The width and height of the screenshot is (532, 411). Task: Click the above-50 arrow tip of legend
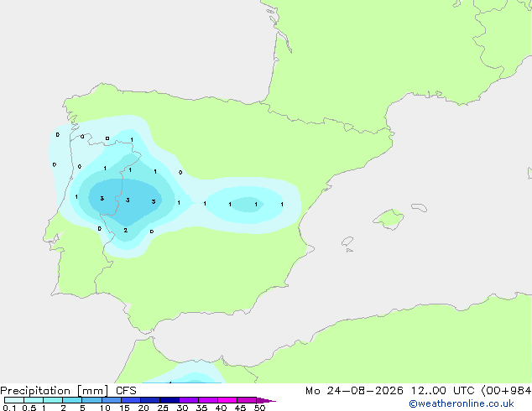click(x=266, y=400)
